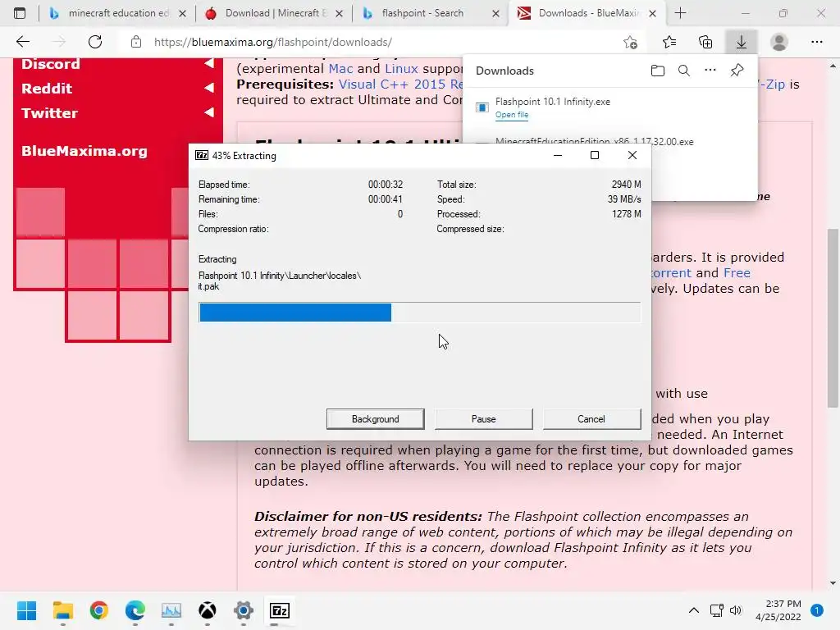Pause the 7-Zip extraction
The height and width of the screenshot is (630, 840).
[x=483, y=419]
